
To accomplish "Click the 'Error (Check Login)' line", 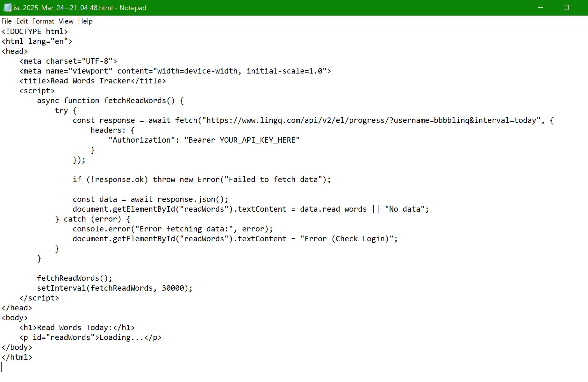I will (x=235, y=239).
